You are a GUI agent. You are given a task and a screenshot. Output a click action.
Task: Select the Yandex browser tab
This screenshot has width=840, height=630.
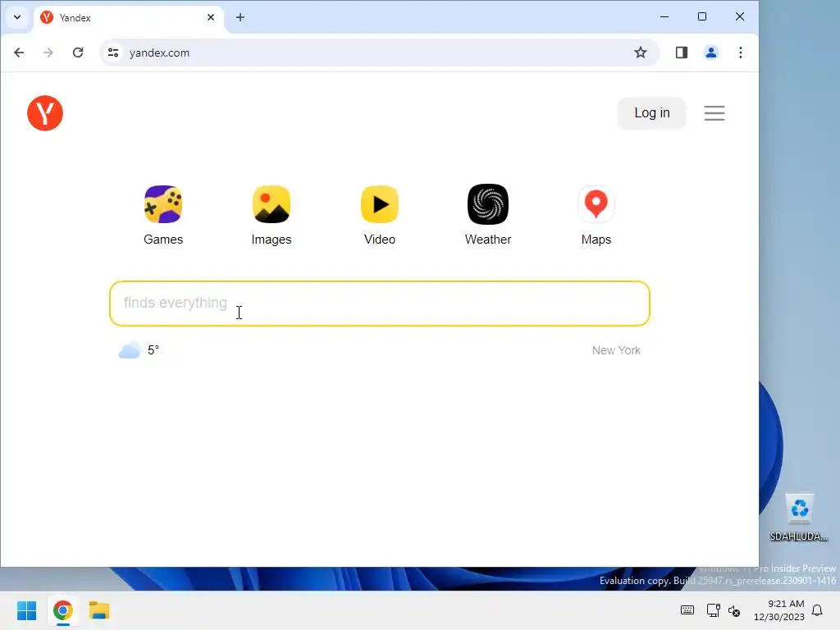[129, 18]
